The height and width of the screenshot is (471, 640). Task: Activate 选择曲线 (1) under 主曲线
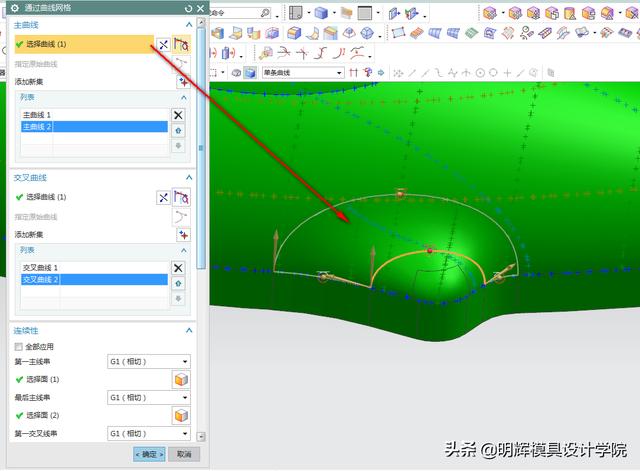point(84,44)
